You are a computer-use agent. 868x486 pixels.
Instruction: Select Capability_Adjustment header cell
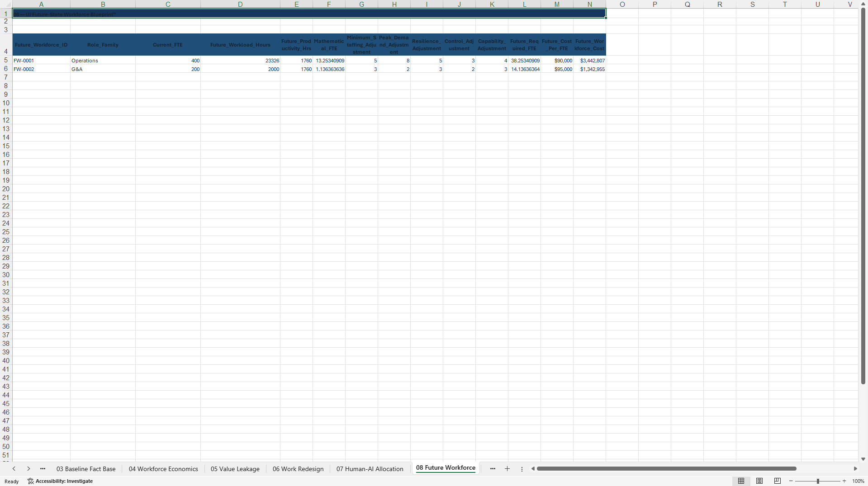(492, 45)
